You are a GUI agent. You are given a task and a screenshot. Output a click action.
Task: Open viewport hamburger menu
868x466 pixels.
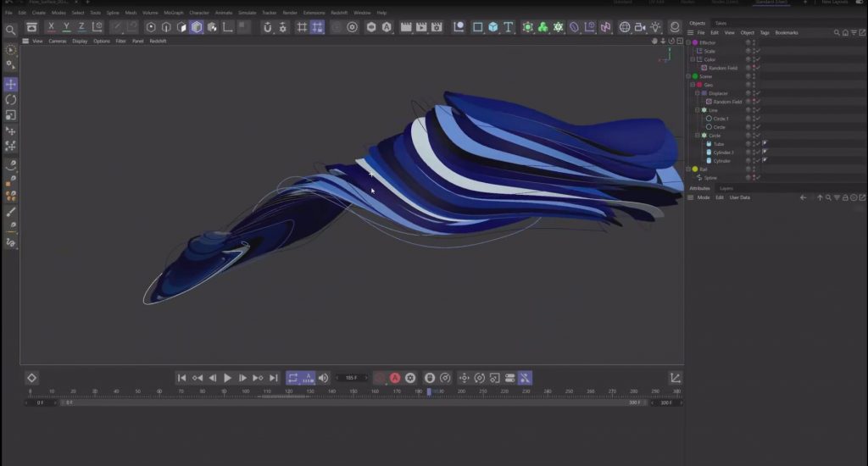pos(25,41)
